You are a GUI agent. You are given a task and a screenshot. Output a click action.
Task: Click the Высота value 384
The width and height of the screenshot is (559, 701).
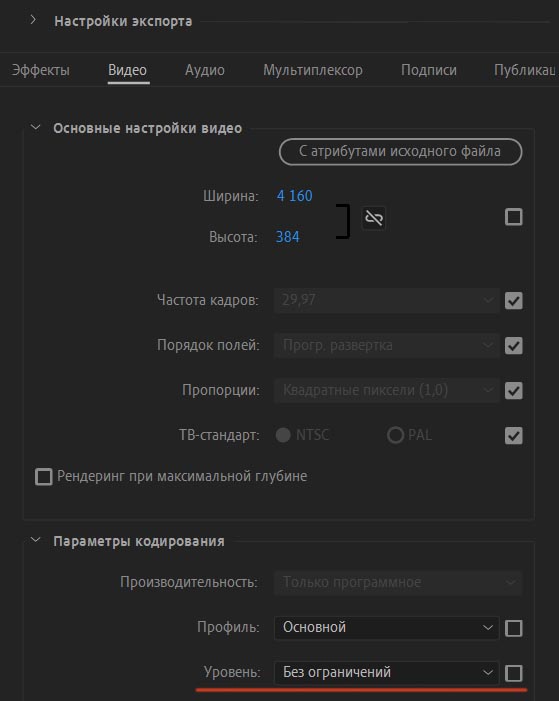[288, 236]
